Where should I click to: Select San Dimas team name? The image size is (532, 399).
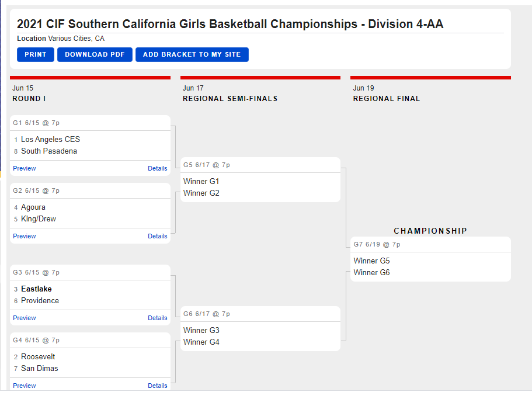[39, 369]
